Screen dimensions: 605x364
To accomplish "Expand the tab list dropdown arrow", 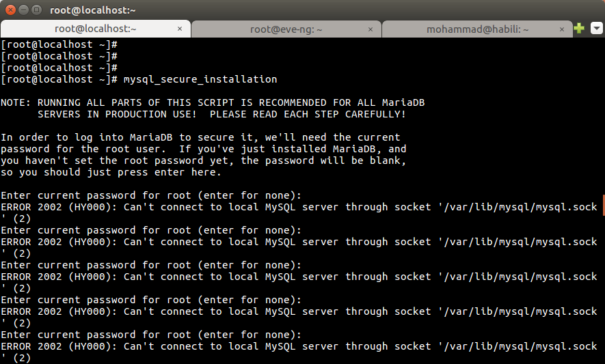I will point(596,29).
